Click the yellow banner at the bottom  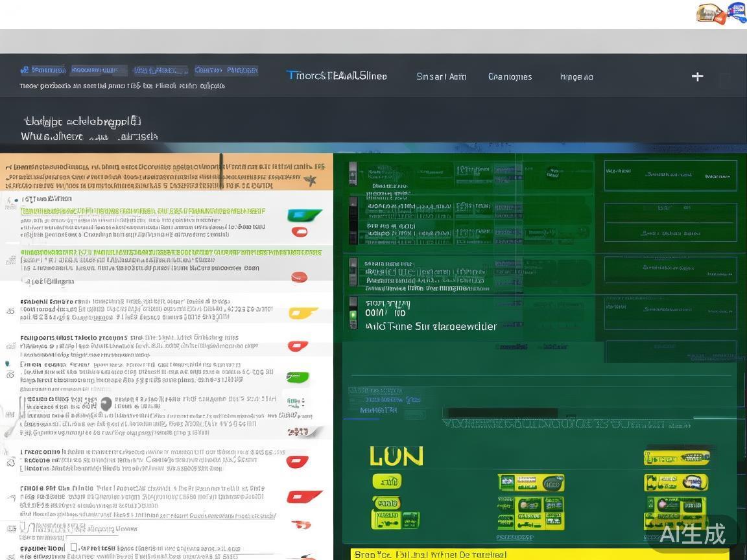click(538, 554)
